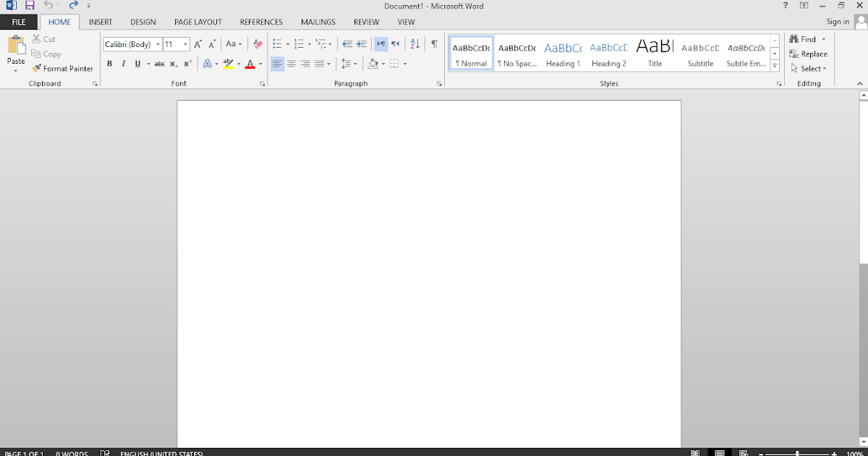The height and width of the screenshot is (456, 868).
Task: Switch to the REVIEW tab
Action: [367, 22]
